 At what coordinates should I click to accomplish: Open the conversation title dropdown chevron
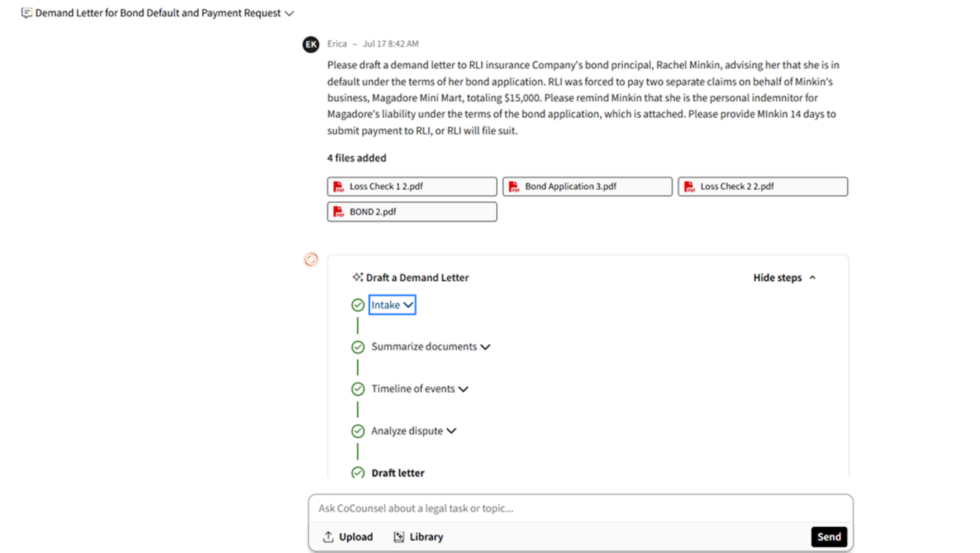coord(289,14)
